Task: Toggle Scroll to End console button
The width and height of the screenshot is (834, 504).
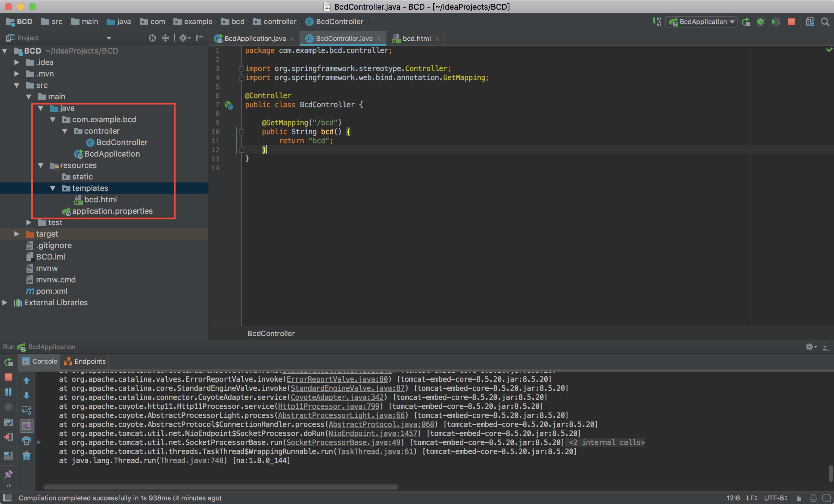Action: pyautogui.click(x=26, y=425)
